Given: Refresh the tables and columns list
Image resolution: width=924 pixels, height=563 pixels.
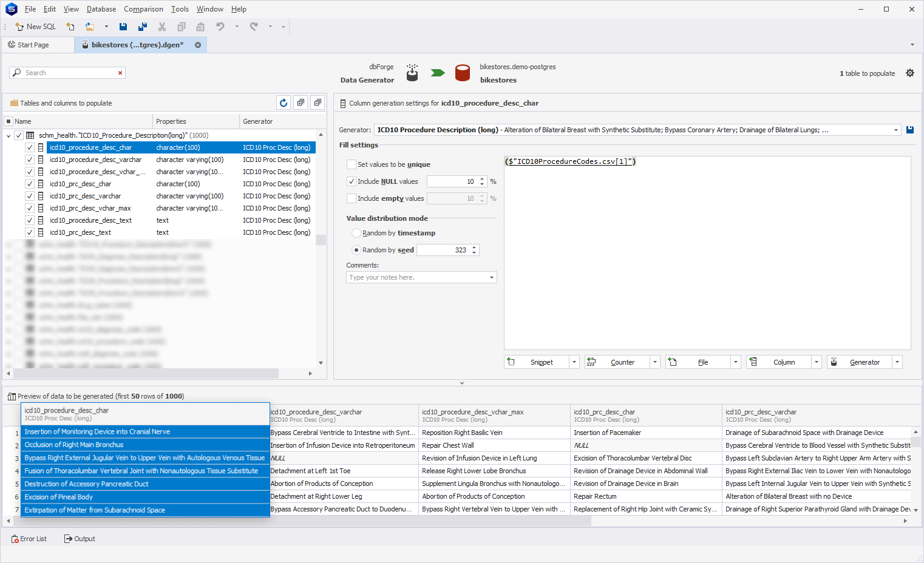Looking at the screenshot, I should [284, 103].
